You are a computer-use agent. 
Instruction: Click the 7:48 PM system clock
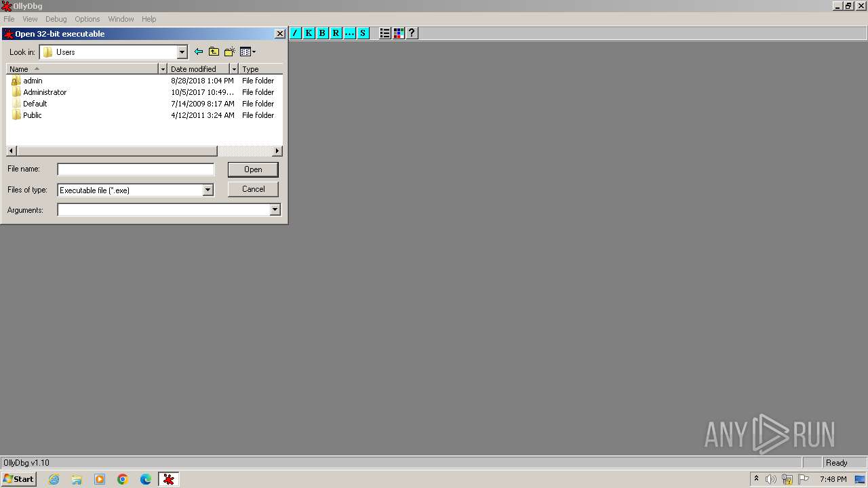(833, 479)
